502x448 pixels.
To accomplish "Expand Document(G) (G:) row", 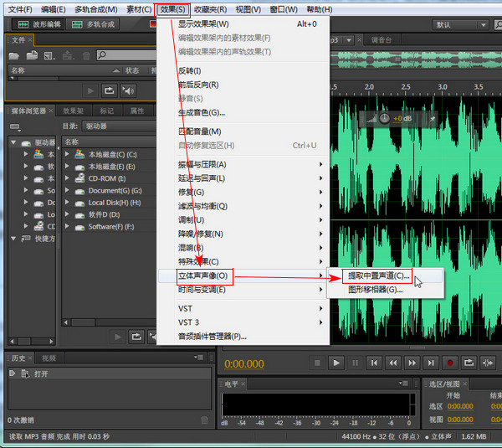I will click(x=67, y=190).
